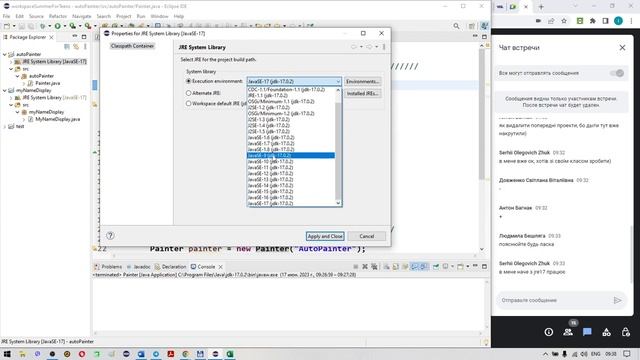Click the Link with Editor icon in Package Explorer
Screen dimensions: 640x360
pos(76,47)
